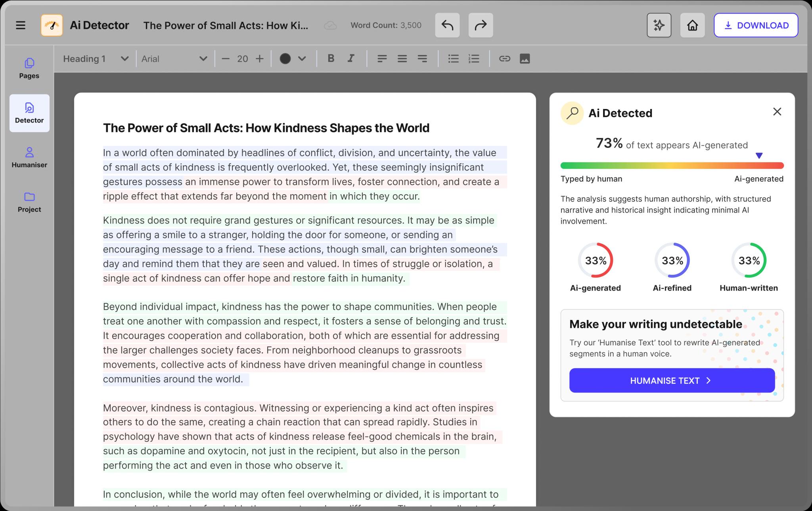Screen dimensions: 812x511
Task: Expand the text color dropdown arrow
Action: [302, 59]
